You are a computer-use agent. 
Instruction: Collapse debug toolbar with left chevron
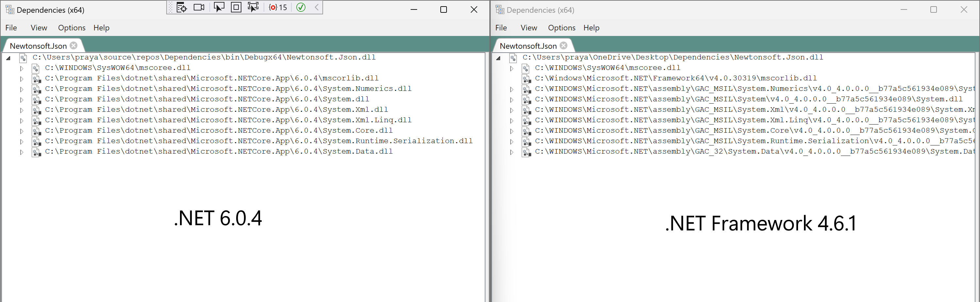(317, 7)
